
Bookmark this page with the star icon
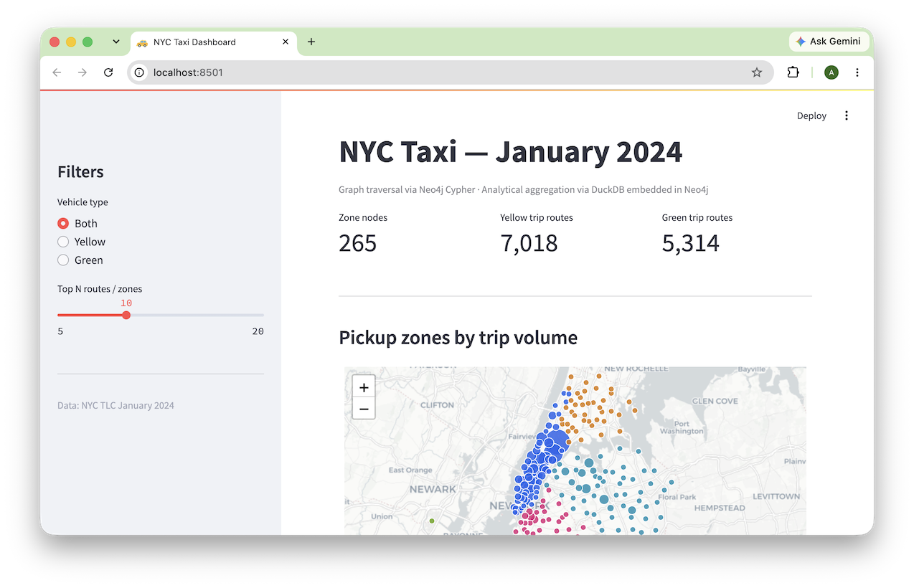coord(757,72)
